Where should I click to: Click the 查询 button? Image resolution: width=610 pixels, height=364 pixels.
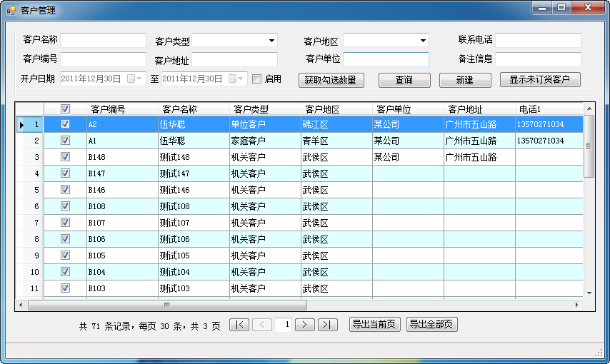point(404,80)
